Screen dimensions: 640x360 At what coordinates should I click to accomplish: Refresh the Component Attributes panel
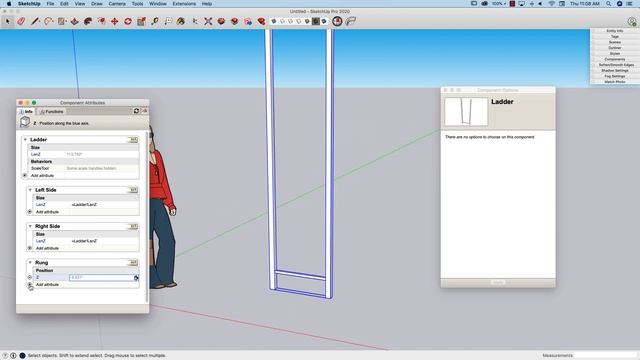click(x=136, y=111)
